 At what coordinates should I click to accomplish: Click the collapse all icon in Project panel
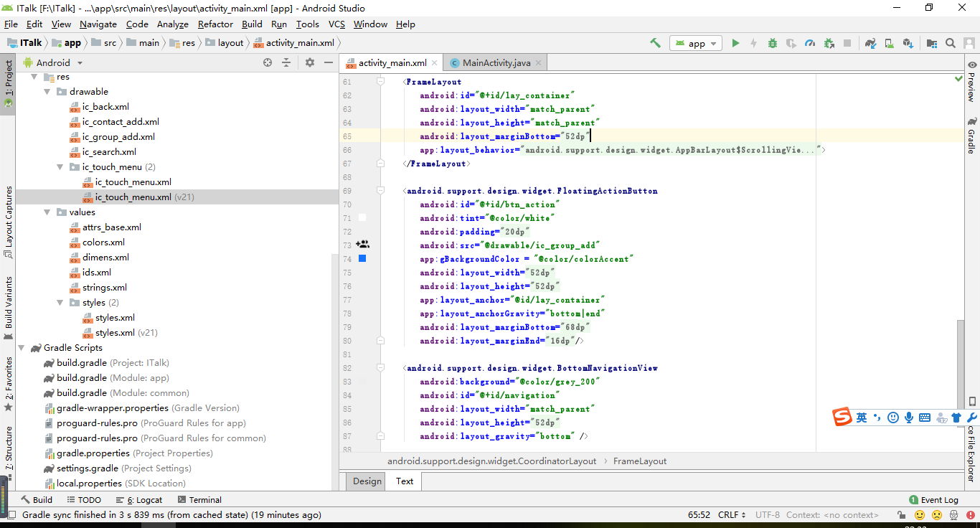coord(286,62)
